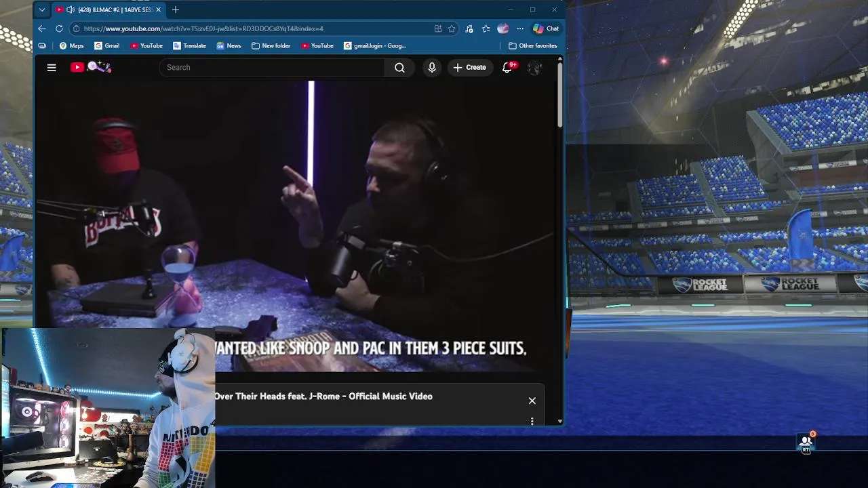
Task: Open the Gmail bookmark
Action: (106, 45)
